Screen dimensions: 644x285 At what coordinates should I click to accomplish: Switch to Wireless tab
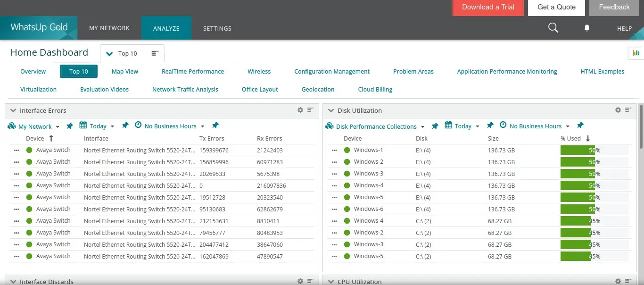point(259,72)
